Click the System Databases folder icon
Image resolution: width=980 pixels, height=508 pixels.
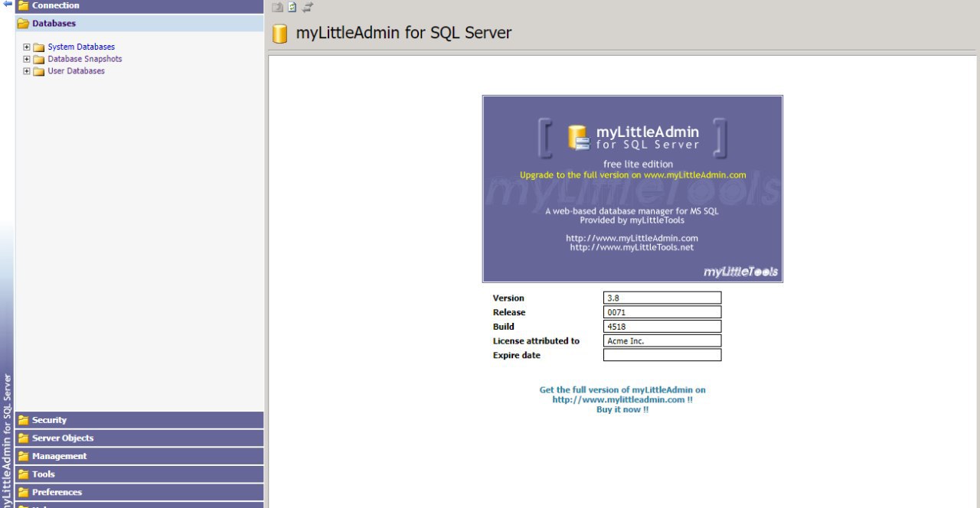tap(39, 47)
